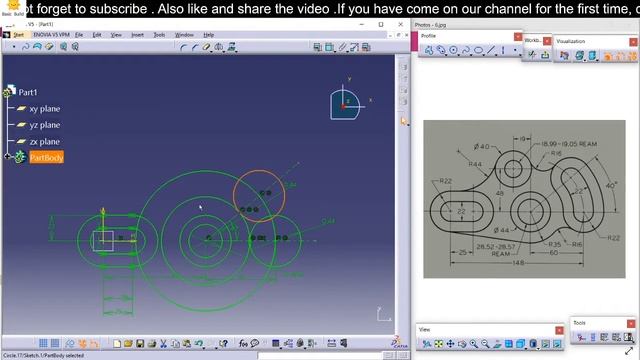
Task: Open the Tools menu
Action: click(159, 35)
